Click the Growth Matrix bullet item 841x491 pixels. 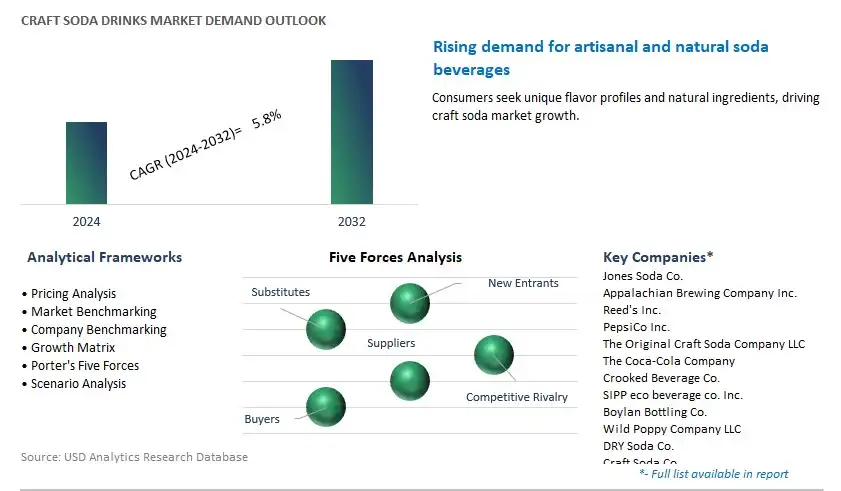tap(69, 348)
